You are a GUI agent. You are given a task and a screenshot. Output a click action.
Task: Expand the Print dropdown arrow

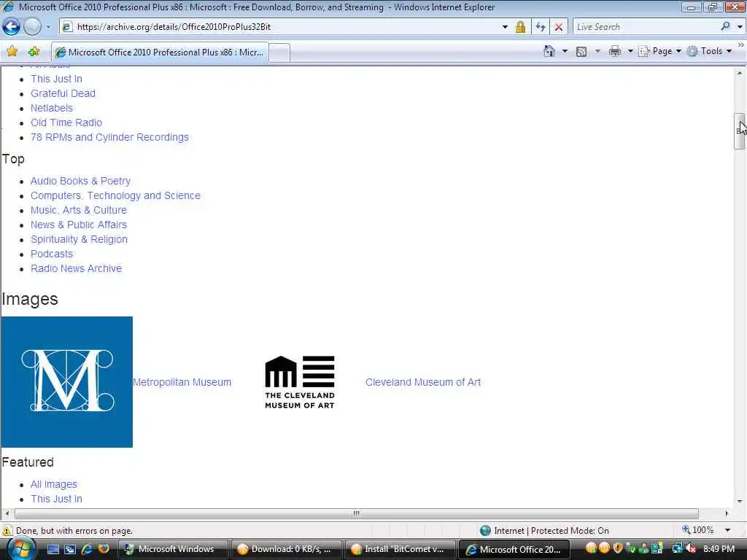pyautogui.click(x=630, y=51)
